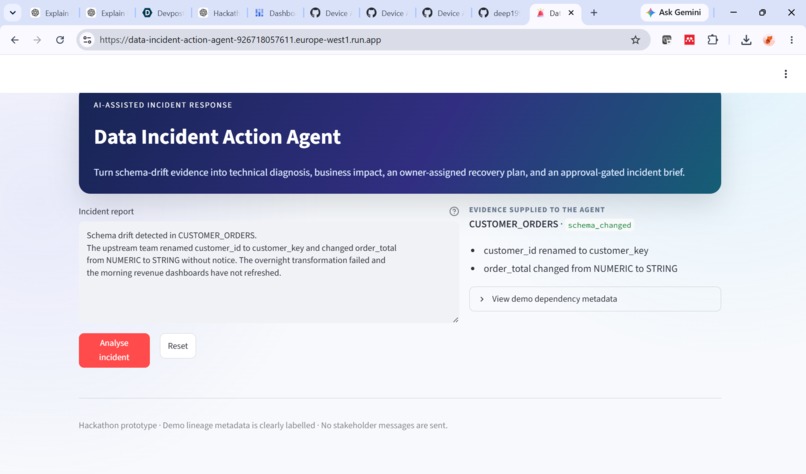The width and height of the screenshot is (806, 474).
Task: Focus the Incident report text area
Action: pos(269,272)
